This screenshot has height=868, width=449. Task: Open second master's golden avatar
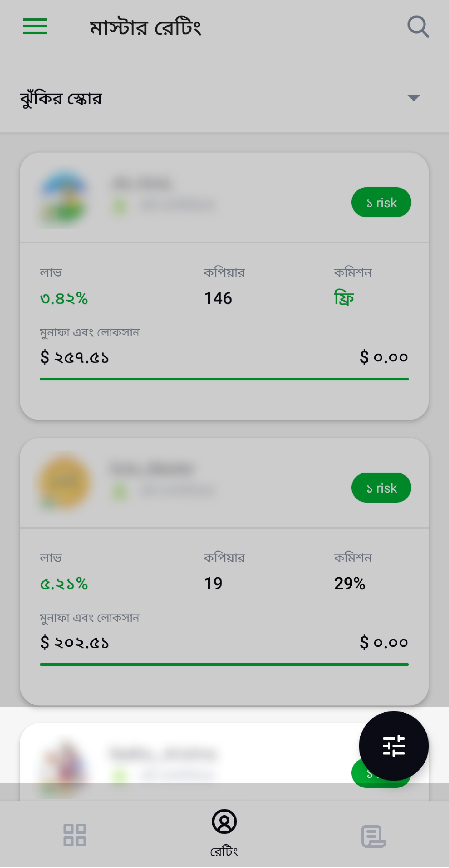tap(64, 483)
